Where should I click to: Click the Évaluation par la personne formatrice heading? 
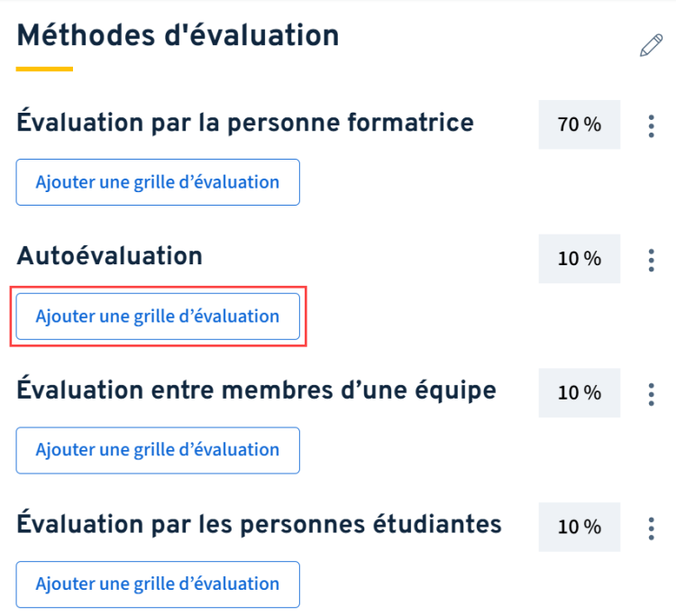pos(245,121)
